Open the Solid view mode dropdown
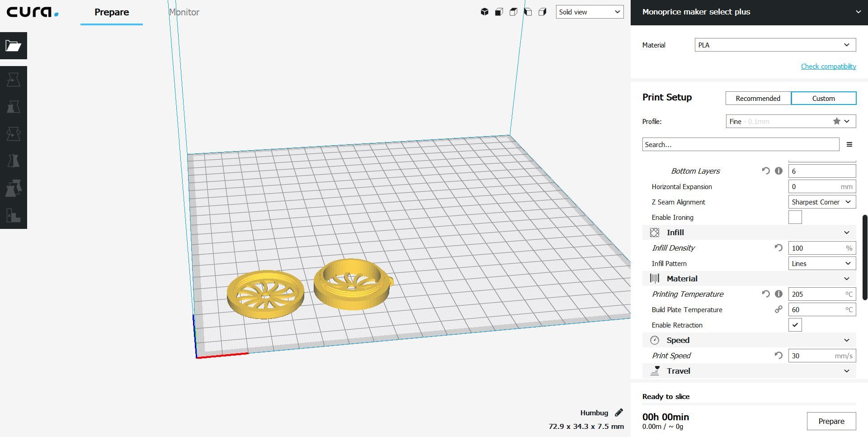868x437 pixels. (x=590, y=12)
